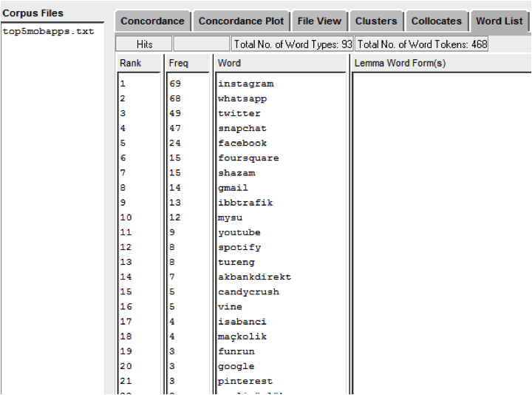Select corpus file top5mobapps.txt
The image size is (532, 395).
tap(49, 32)
